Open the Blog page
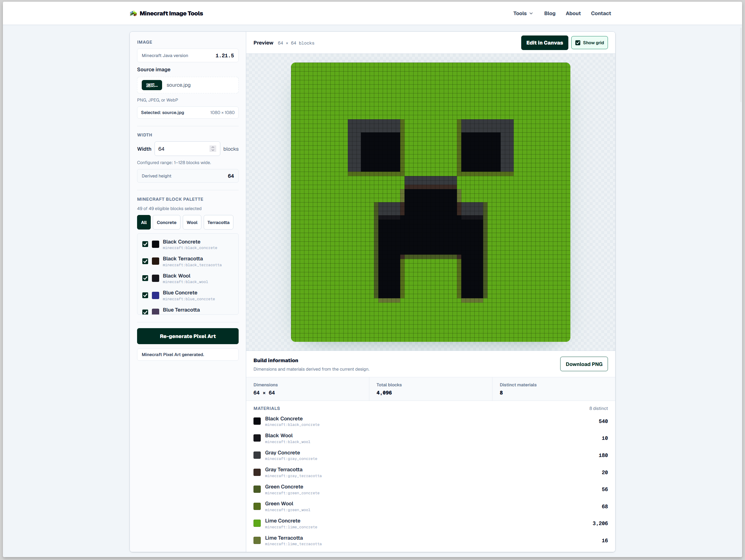The image size is (745, 560). pyautogui.click(x=550, y=13)
